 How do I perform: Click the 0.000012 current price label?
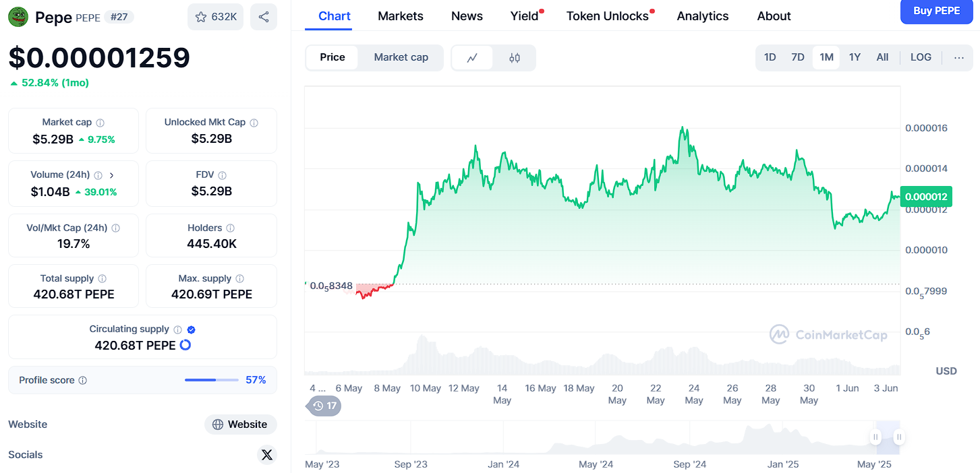(x=926, y=197)
